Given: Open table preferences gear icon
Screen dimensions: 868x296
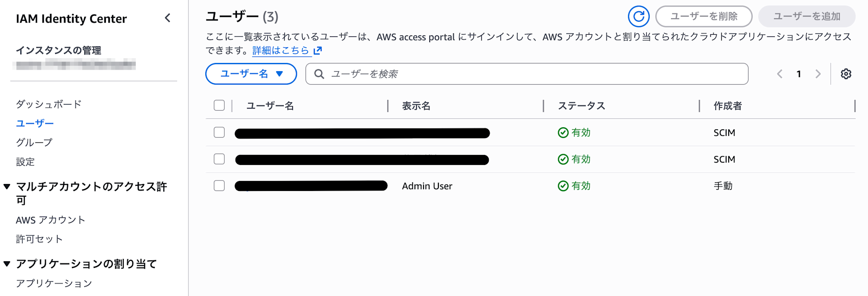Looking at the screenshot, I should tap(845, 74).
